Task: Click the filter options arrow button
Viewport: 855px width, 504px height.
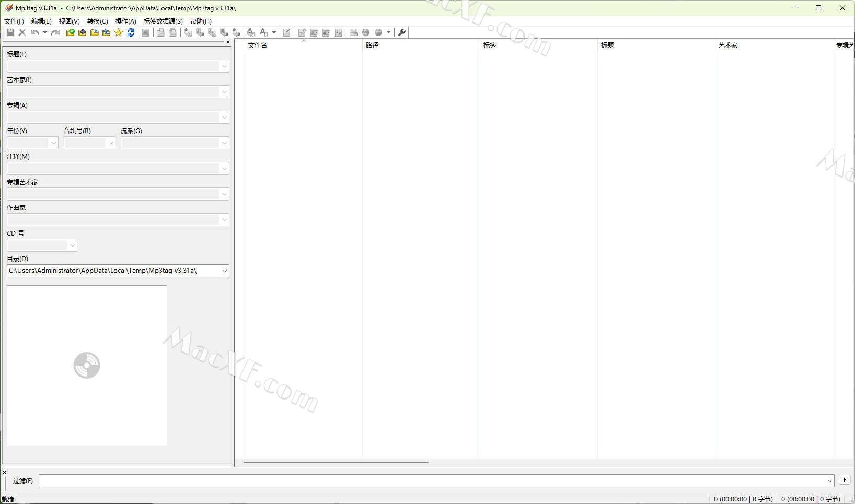Action: [x=845, y=480]
